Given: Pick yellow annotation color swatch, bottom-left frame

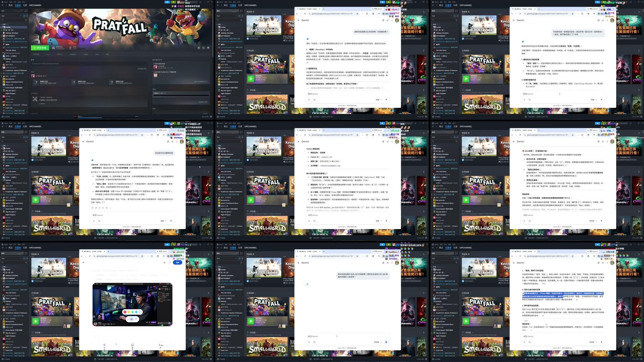Looking at the screenshot, I should coord(129,312).
